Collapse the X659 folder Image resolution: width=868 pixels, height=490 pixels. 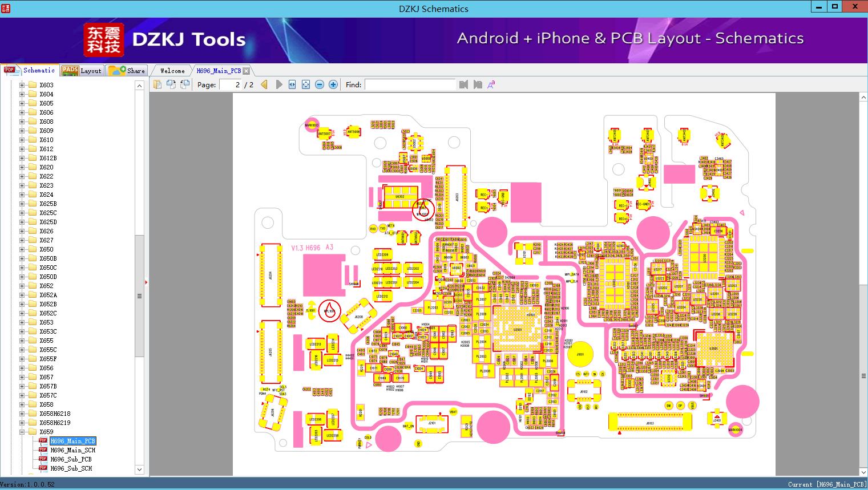[22, 432]
